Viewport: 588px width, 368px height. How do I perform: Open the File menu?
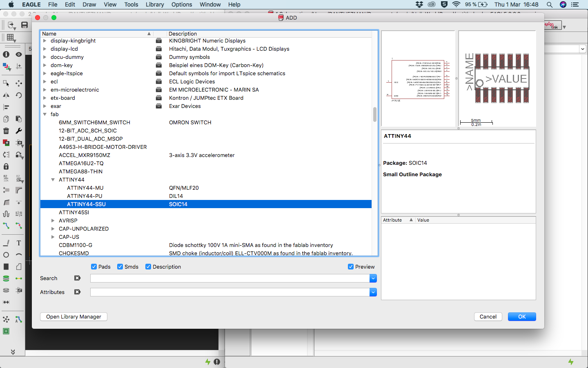coord(53,4)
